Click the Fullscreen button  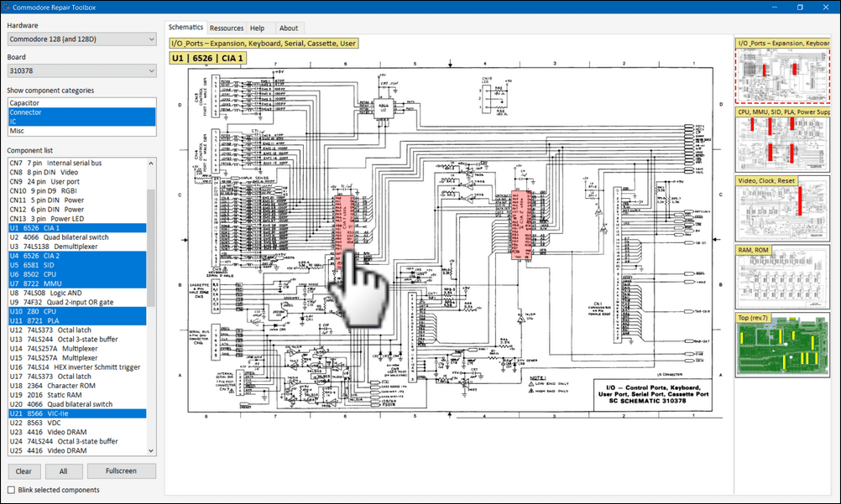pyautogui.click(x=121, y=470)
